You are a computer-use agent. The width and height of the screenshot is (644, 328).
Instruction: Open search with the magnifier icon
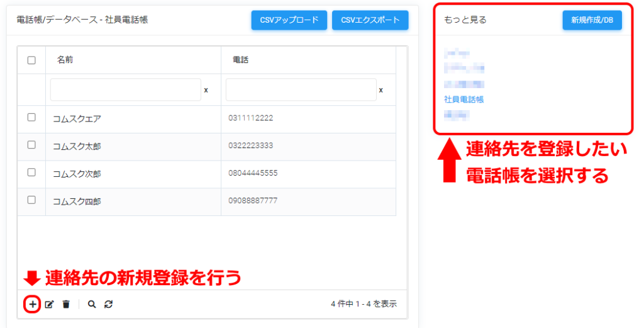(92, 304)
